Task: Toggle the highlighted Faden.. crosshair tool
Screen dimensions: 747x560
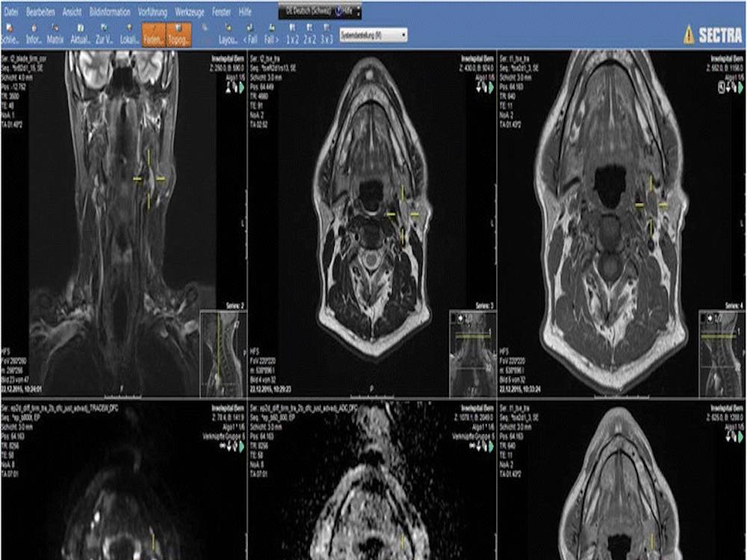Action: click(x=154, y=35)
